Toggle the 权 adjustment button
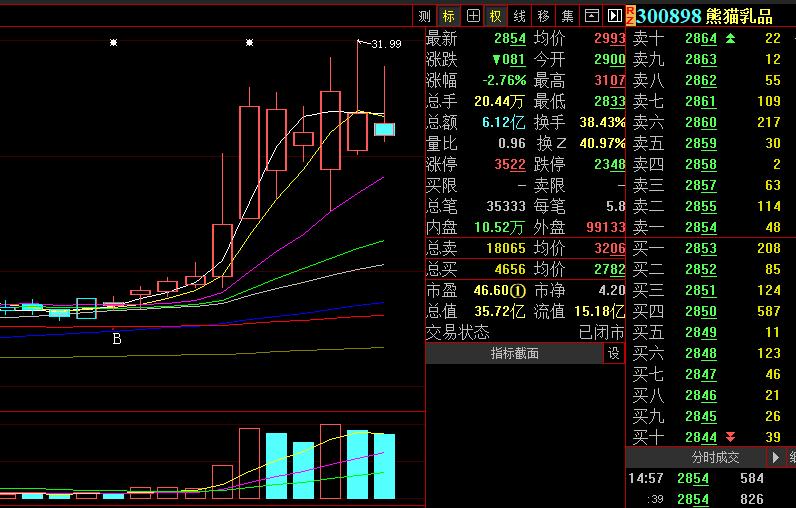Viewport: 796px width, 508px height. pyautogui.click(x=496, y=16)
